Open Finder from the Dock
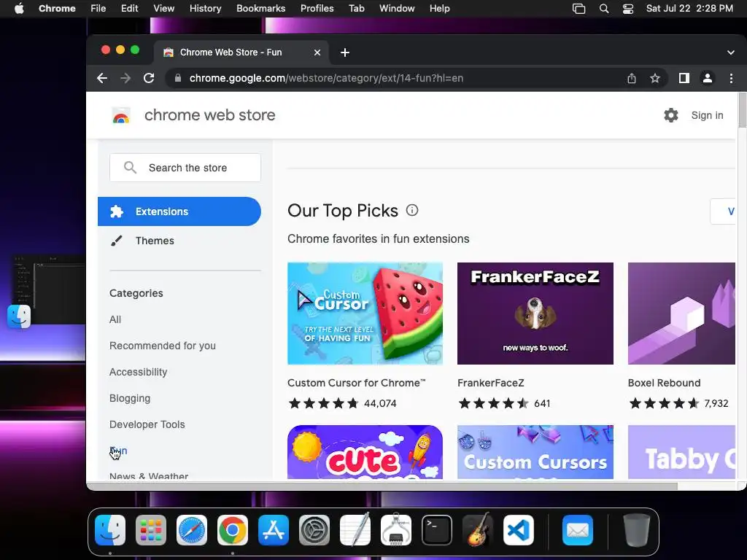747x560 pixels. click(x=110, y=530)
